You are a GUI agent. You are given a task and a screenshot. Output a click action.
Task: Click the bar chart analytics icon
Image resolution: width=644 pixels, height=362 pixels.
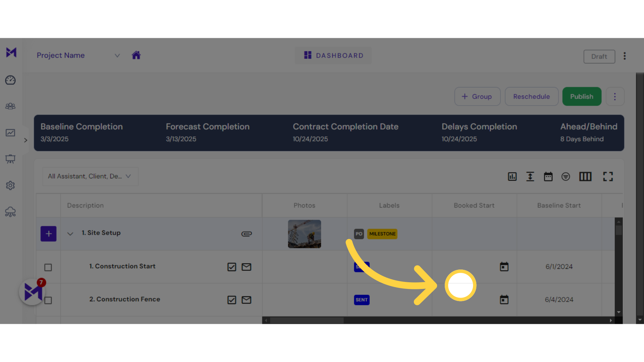coord(512,176)
